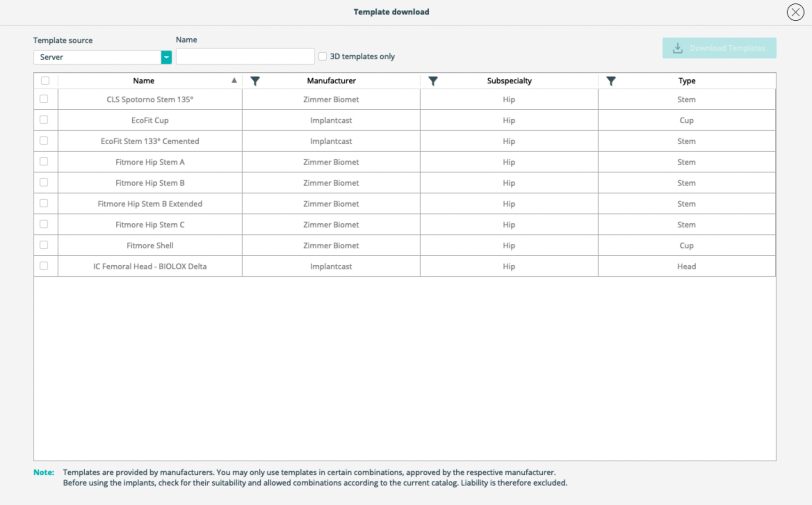This screenshot has width=812, height=505.
Task: Tick the select-all checkbox in table header
Action: (x=45, y=81)
